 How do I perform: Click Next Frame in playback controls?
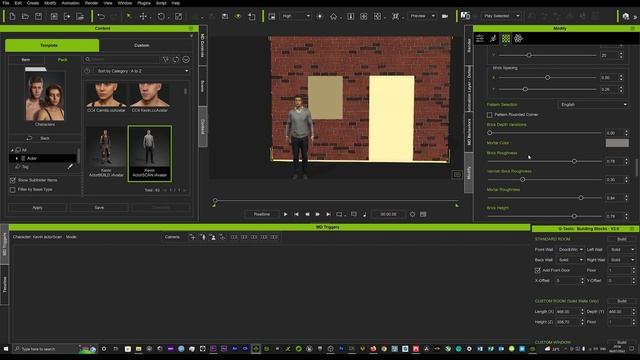[x=318, y=214]
